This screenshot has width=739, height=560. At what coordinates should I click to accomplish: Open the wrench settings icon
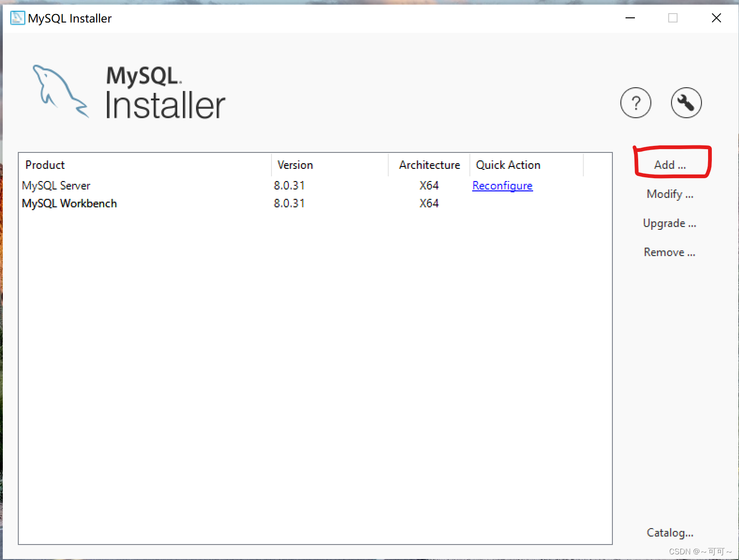point(686,103)
